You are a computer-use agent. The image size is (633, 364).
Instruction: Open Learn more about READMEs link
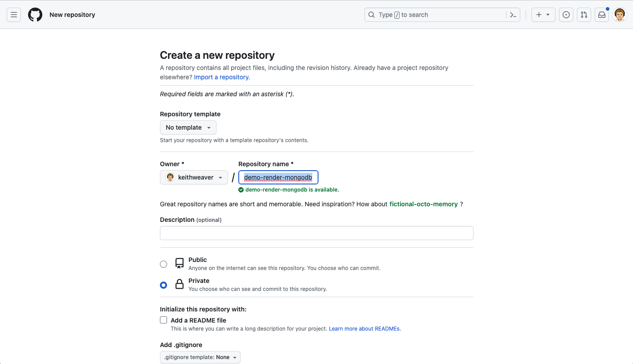pyautogui.click(x=365, y=329)
